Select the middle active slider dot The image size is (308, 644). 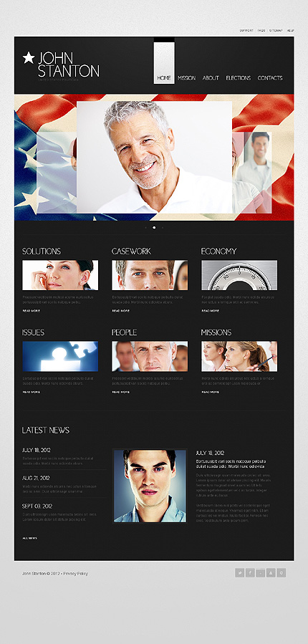(154, 227)
